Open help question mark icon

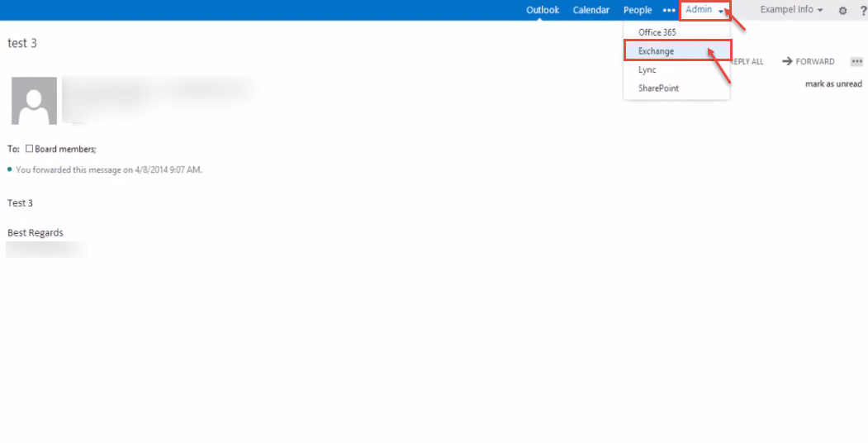pos(863,11)
